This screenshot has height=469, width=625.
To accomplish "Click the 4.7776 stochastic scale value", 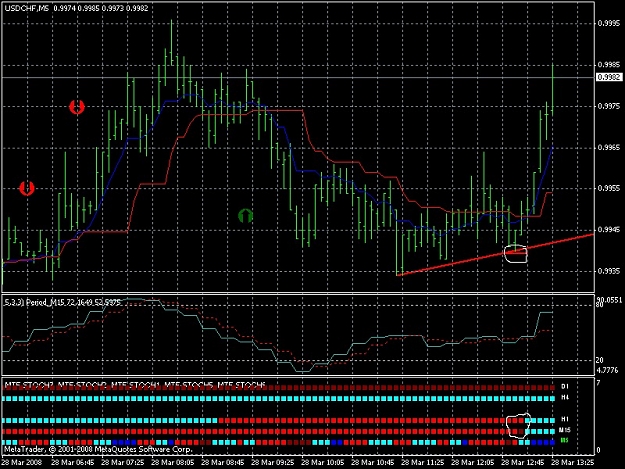I will click(x=607, y=370).
